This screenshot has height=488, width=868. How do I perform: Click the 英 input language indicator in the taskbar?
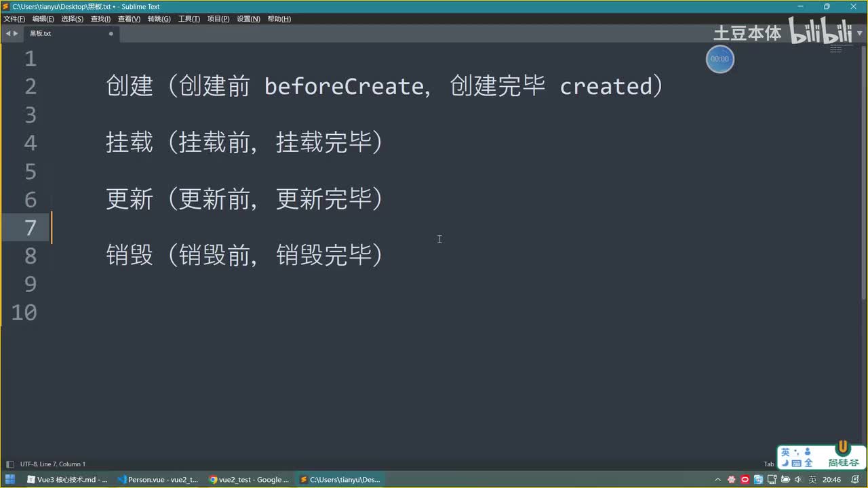[x=812, y=479]
